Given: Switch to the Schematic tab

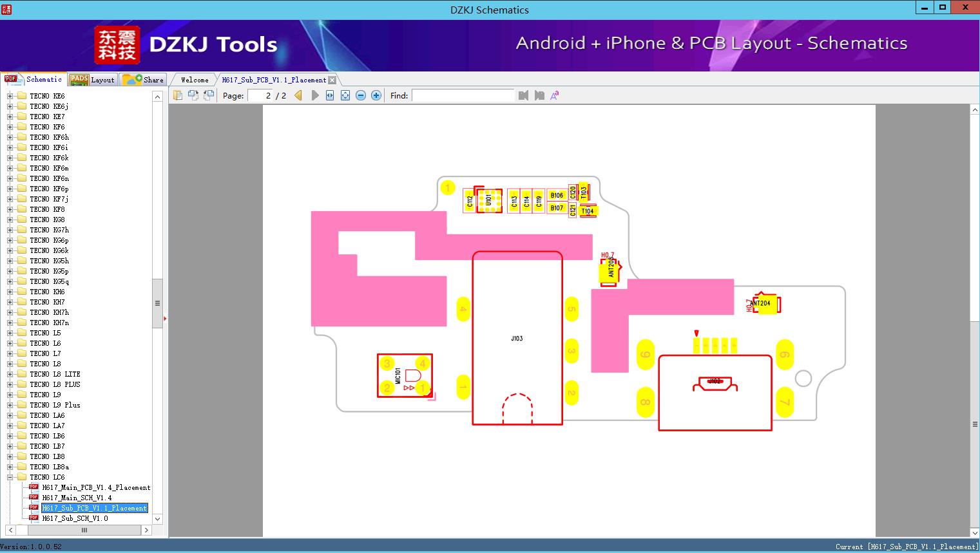Looking at the screenshot, I should click(34, 79).
